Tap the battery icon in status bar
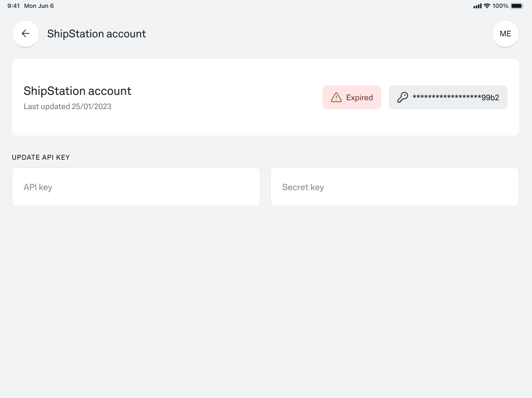 (x=517, y=6)
